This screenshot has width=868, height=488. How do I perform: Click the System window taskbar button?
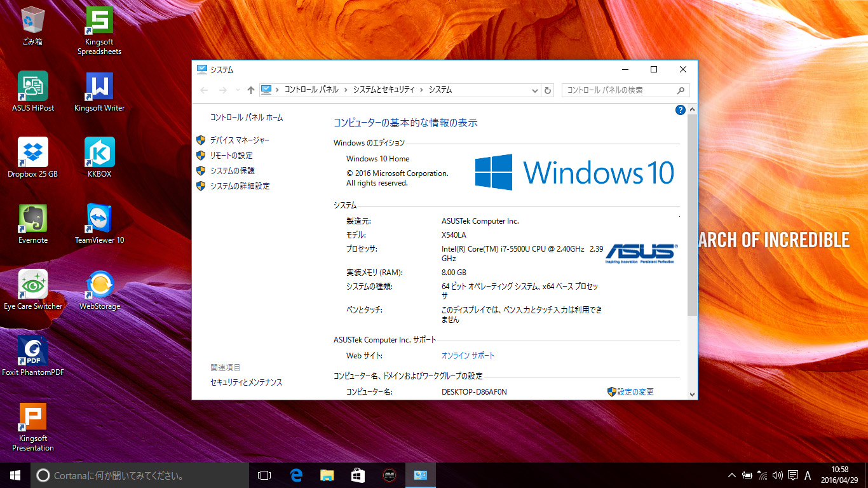[x=420, y=475]
